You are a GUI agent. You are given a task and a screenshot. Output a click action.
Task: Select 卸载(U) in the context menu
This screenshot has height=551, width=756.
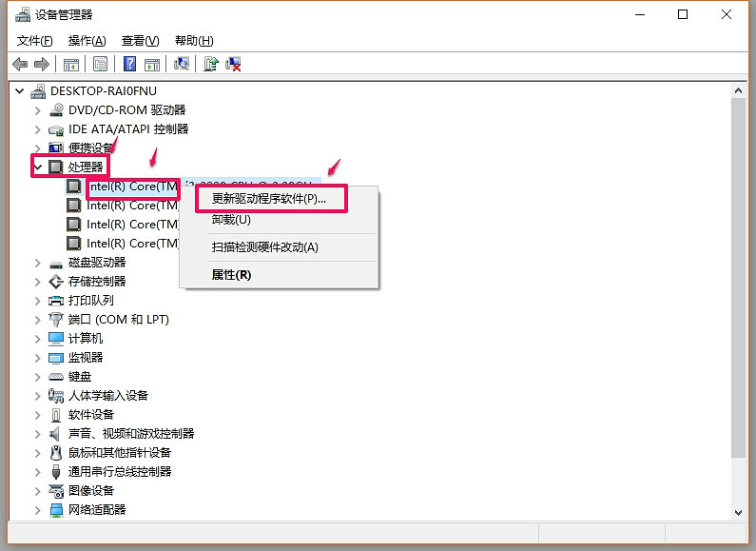(231, 220)
